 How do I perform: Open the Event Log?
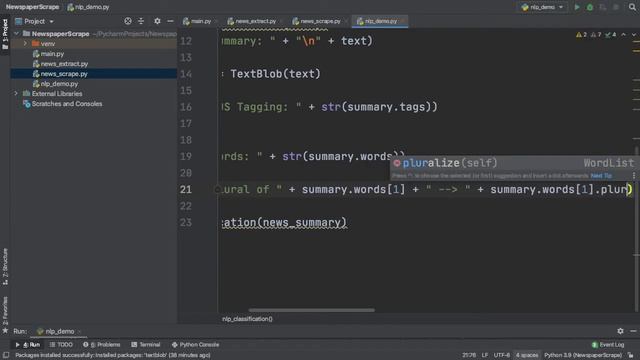(x=608, y=345)
